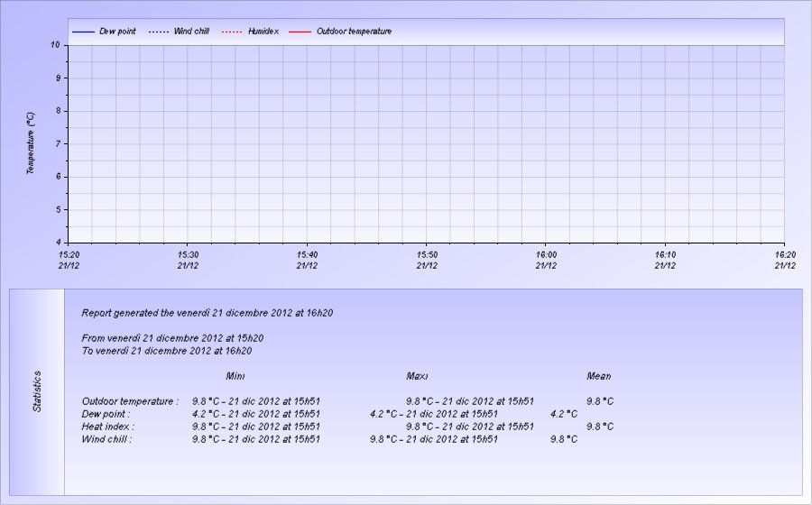812x505 pixels.
Task: Click the 15:20 21/12 time axis label
Action: pos(69,261)
